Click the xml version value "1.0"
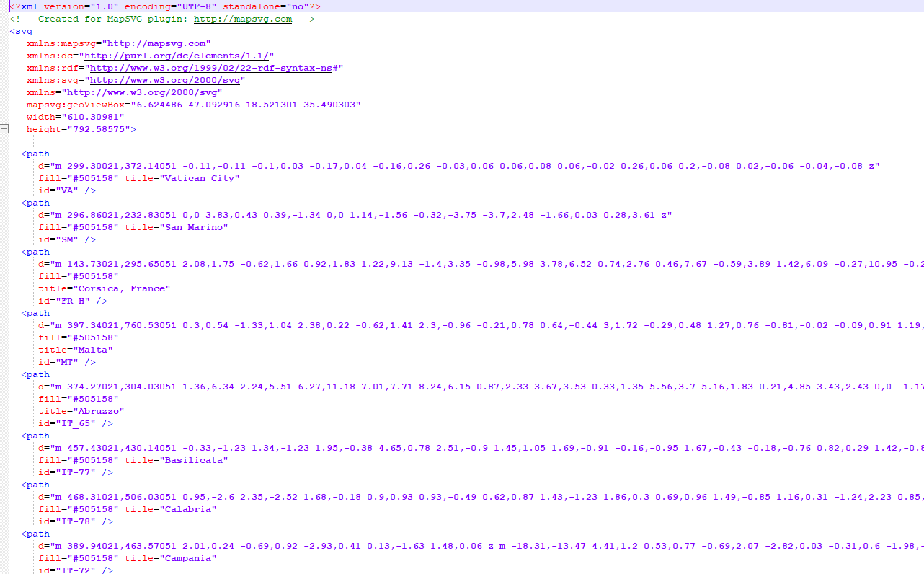924x574 pixels. click(x=105, y=6)
